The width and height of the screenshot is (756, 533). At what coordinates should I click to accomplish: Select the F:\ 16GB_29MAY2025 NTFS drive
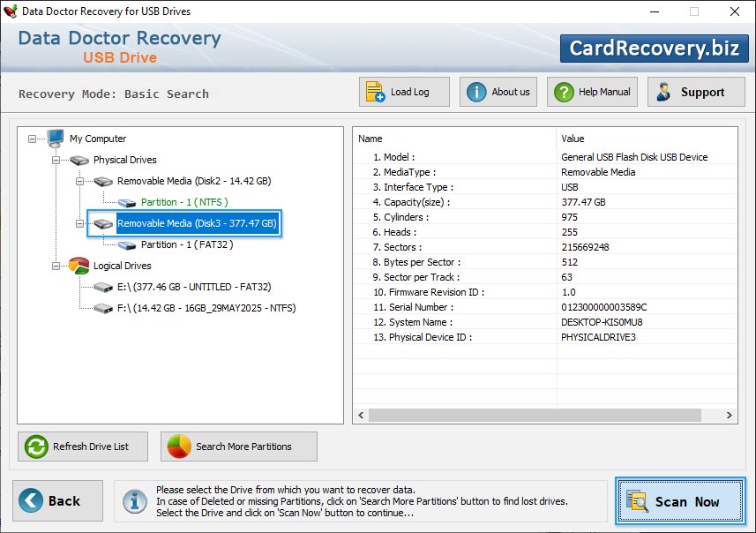[206, 308]
